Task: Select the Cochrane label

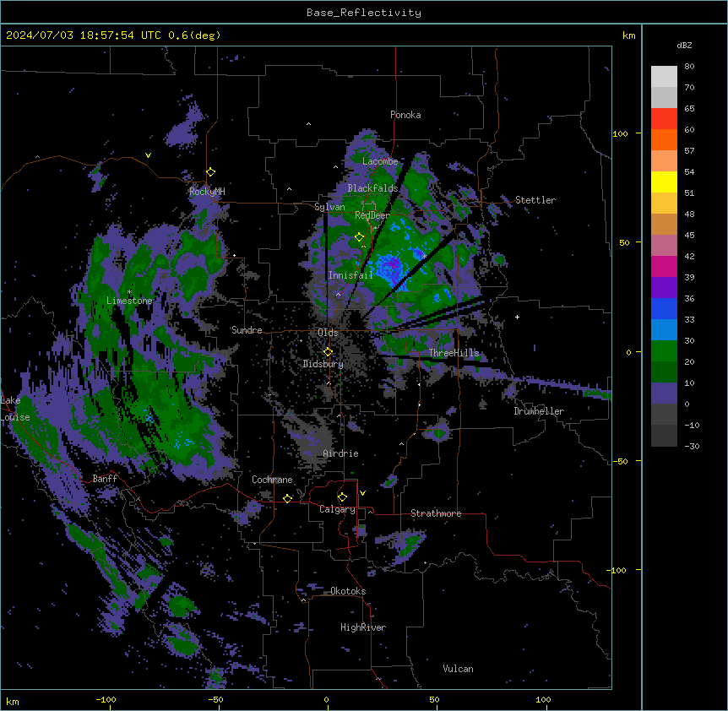Action: tap(272, 480)
